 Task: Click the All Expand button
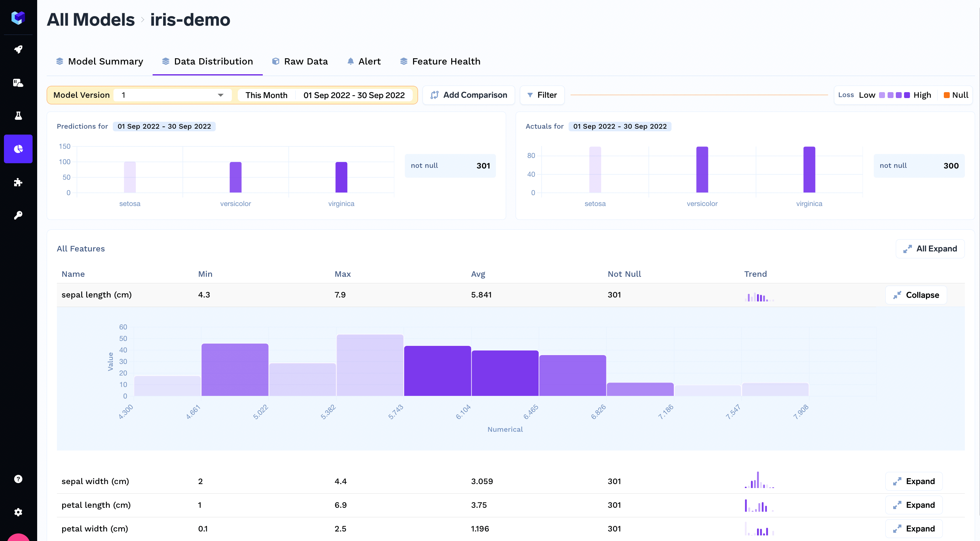[x=930, y=248]
